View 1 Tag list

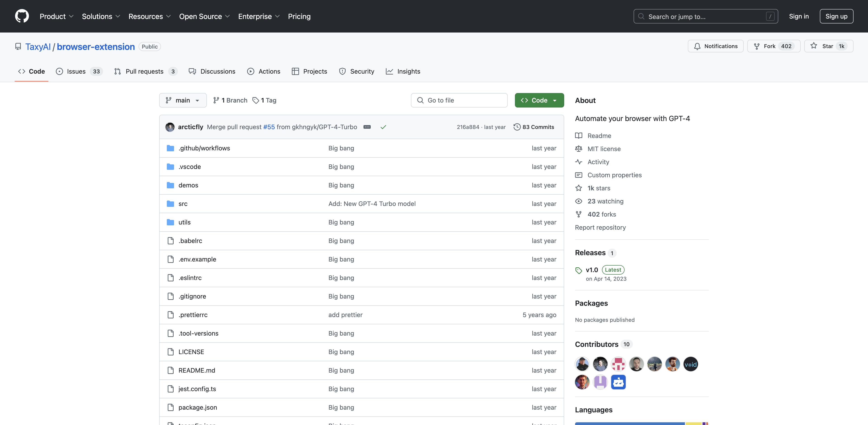coord(264,100)
